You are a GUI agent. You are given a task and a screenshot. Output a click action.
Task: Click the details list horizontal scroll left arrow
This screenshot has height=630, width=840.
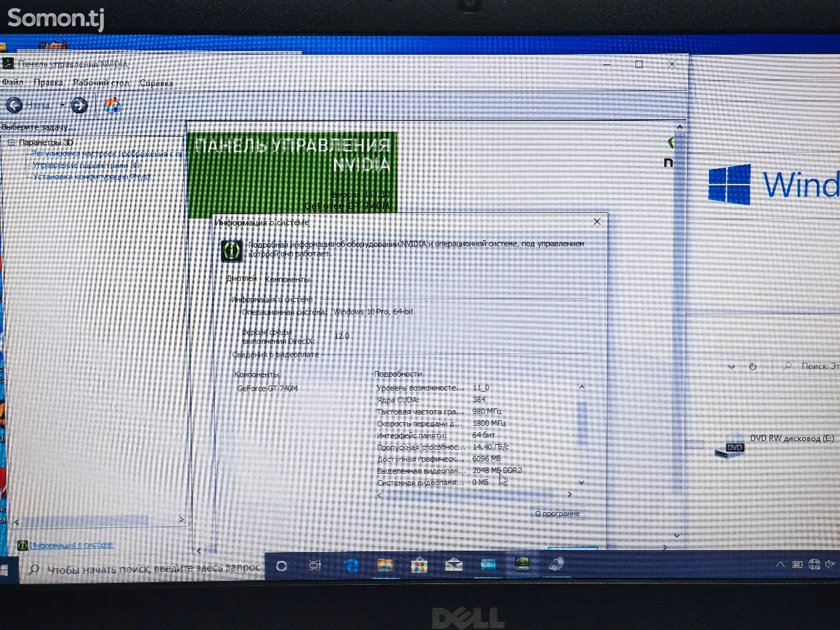(380, 495)
